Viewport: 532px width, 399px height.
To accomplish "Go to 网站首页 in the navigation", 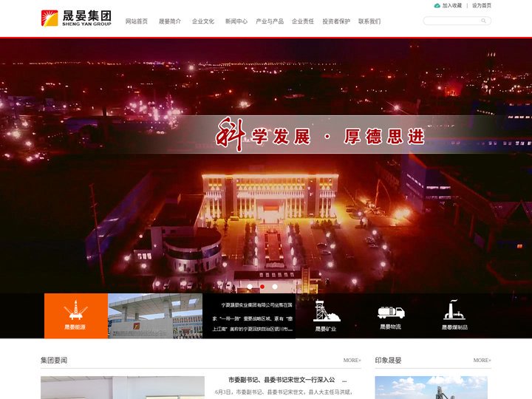I will pos(137,21).
